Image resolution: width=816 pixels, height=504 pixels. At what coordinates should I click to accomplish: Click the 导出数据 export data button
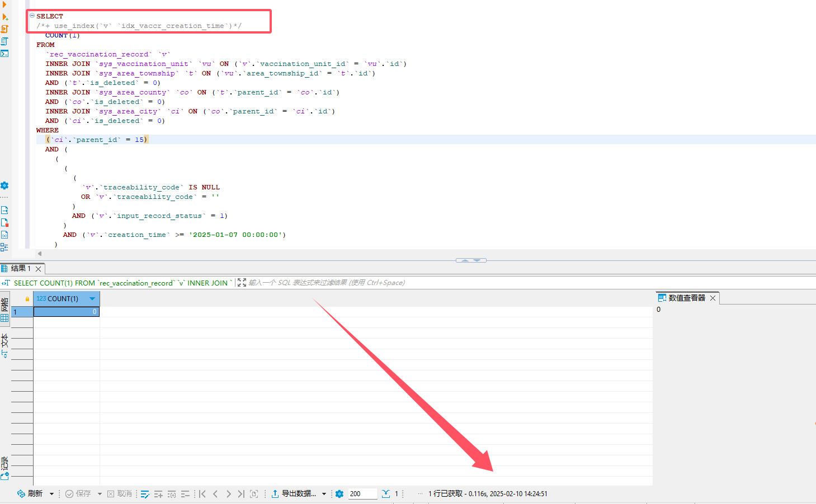coord(294,494)
